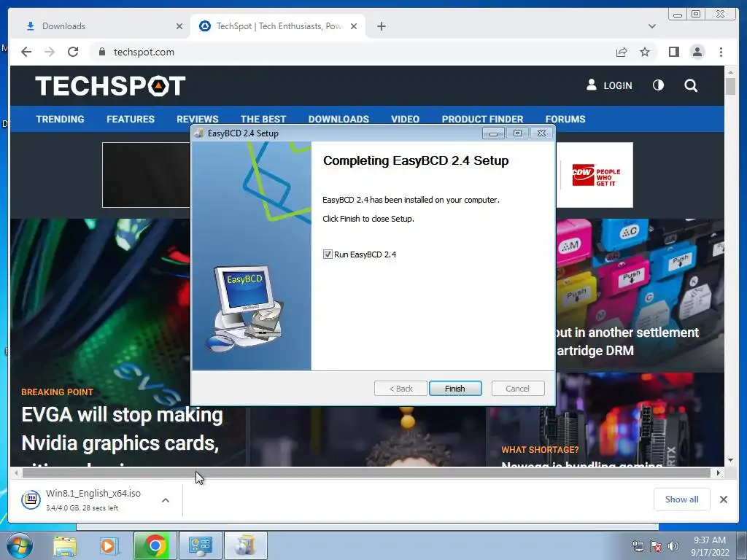Expand the tab search dropdown arrow
Viewport: 747px width, 560px height.
pos(651,26)
